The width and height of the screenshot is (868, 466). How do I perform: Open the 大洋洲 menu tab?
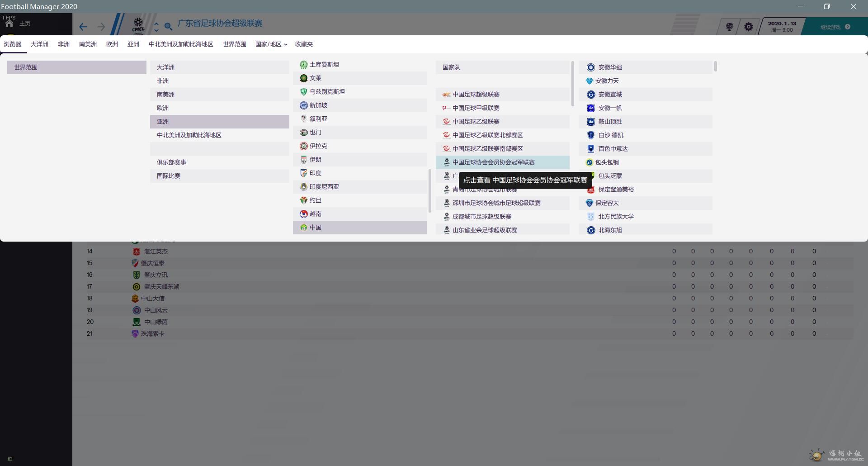(39, 44)
